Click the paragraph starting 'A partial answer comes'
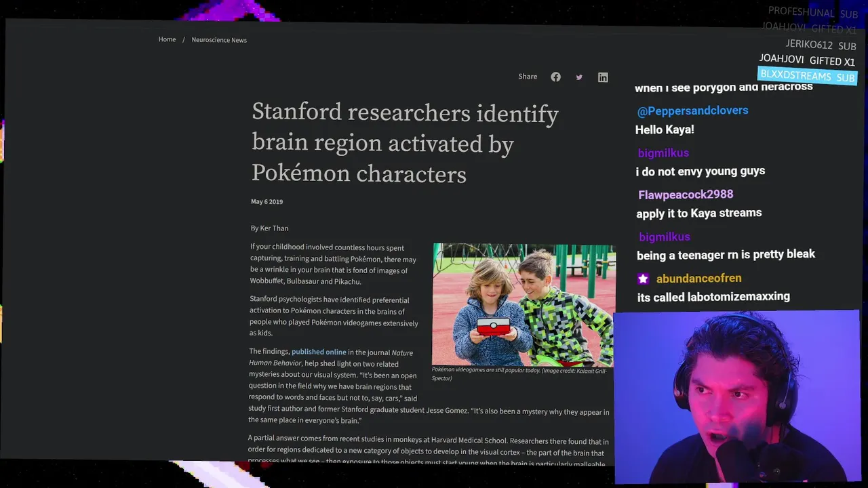Viewport: 868px width, 488px height. [428, 451]
